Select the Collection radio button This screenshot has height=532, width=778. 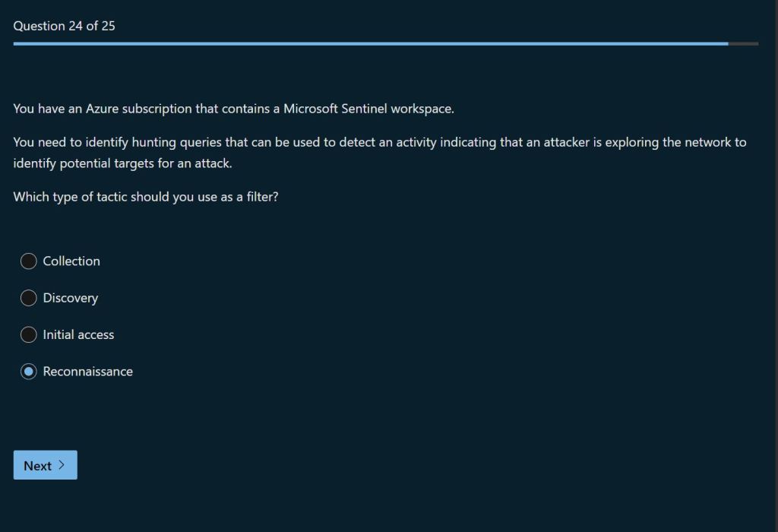pyautogui.click(x=29, y=261)
